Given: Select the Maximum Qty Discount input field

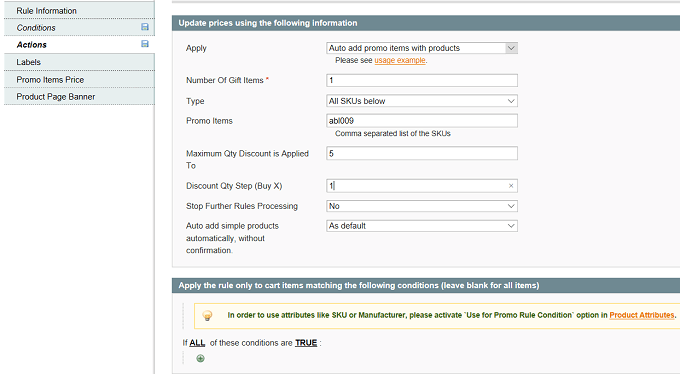Looking at the screenshot, I should [x=422, y=153].
